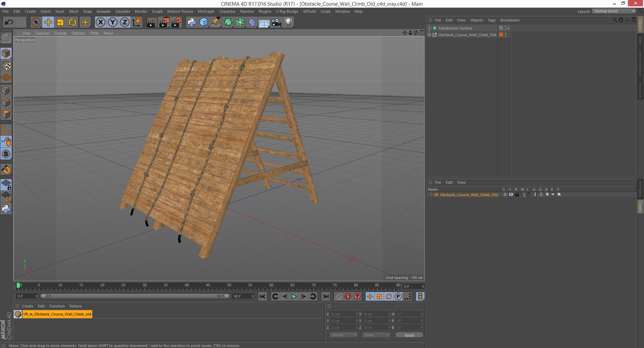This screenshot has width=644, height=348.
Task: Open viewport Cameras menu
Action: click(42, 33)
